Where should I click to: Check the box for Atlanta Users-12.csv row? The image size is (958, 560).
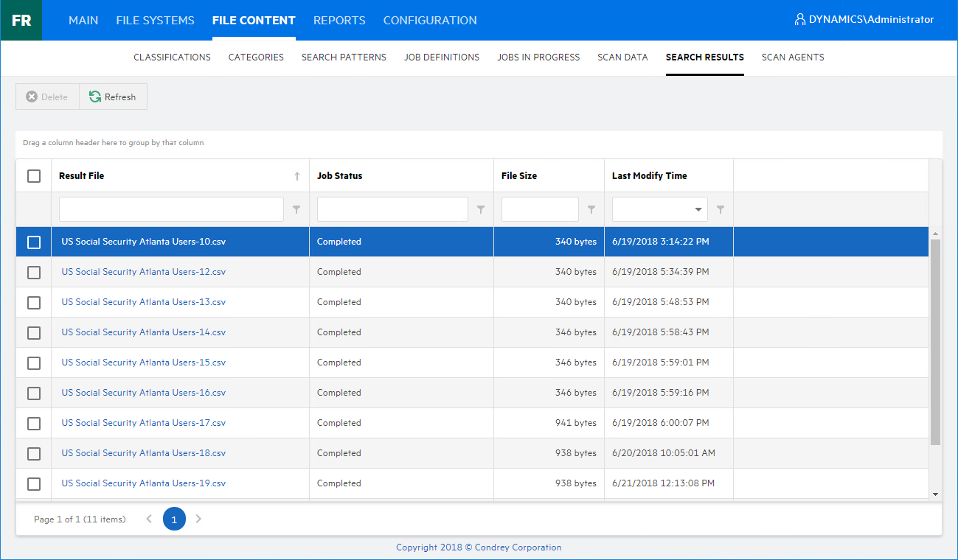pos(34,273)
